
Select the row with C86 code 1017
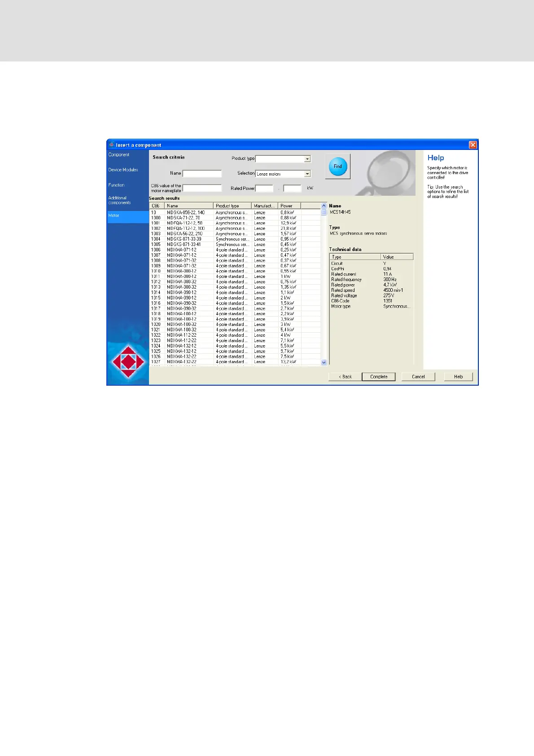(235, 308)
